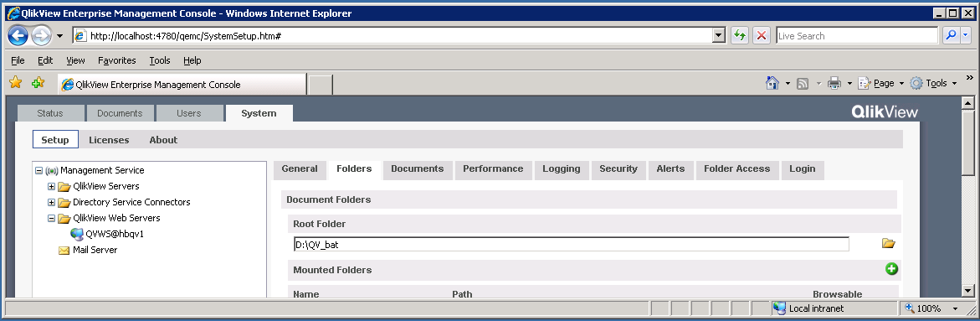Click the address bar URL field
This screenshot has height=321, width=980.
pos(393,36)
